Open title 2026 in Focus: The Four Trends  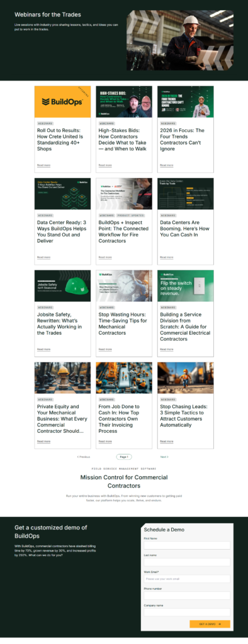point(182,140)
